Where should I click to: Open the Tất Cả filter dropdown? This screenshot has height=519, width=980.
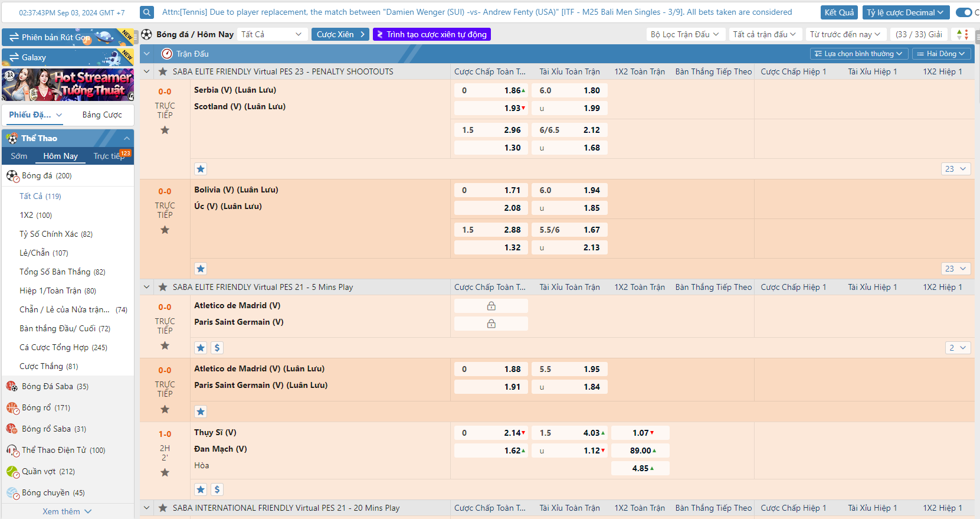click(x=271, y=34)
